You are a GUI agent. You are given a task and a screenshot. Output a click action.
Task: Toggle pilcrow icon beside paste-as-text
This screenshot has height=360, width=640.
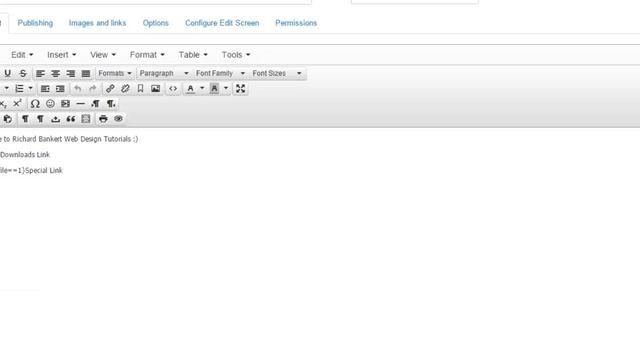coord(25,119)
